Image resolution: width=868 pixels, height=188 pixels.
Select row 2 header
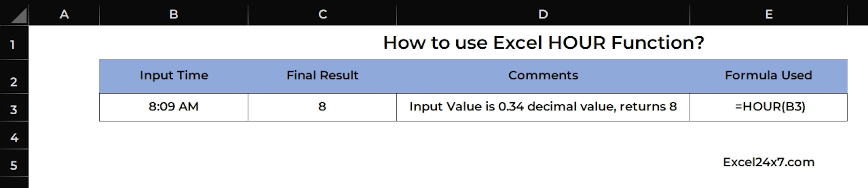point(14,82)
